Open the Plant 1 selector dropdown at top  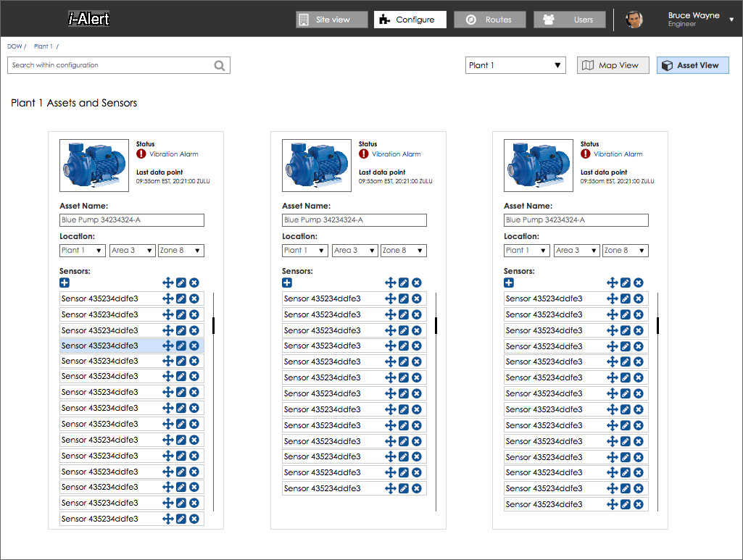515,65
